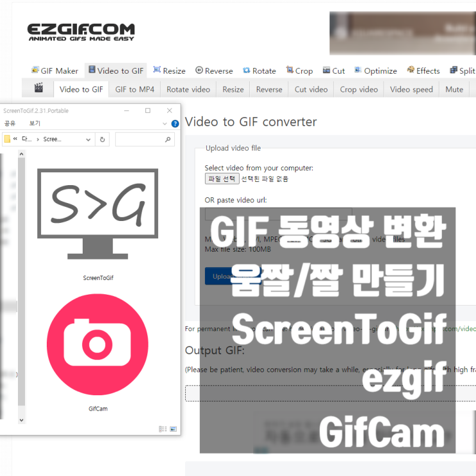Open the Reverse tool in top menu
This screenshot has height=476, width=476.
(x=215, y=70)
